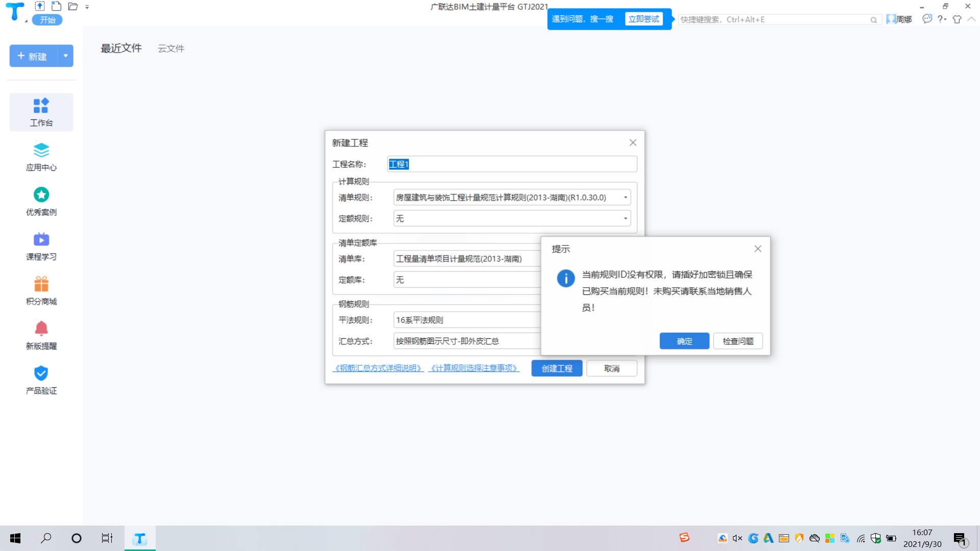Screen dimensions: 980x551
Task: Open 课程学习 video icon
Action: pos(41,246)
